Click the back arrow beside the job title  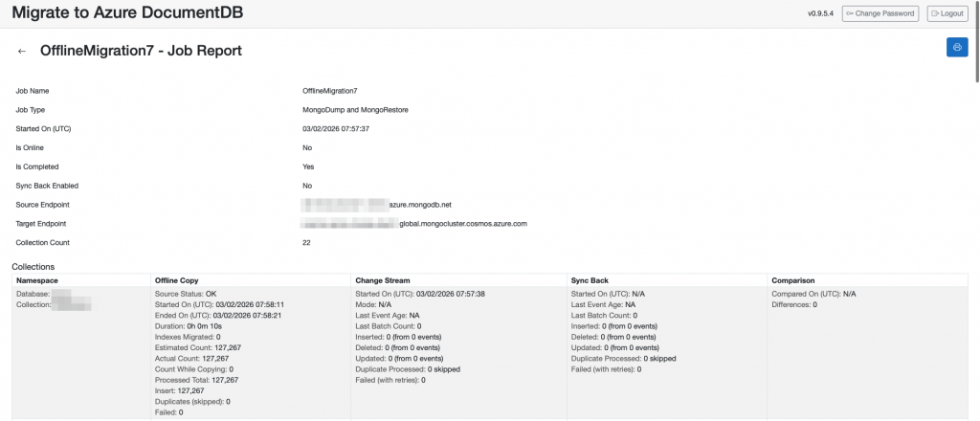click(22, 51)
